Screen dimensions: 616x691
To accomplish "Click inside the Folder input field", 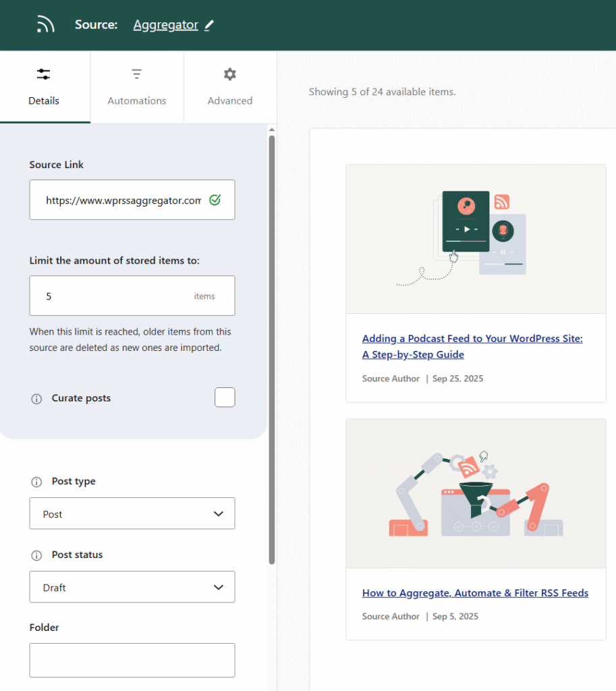I will (132, 660).
